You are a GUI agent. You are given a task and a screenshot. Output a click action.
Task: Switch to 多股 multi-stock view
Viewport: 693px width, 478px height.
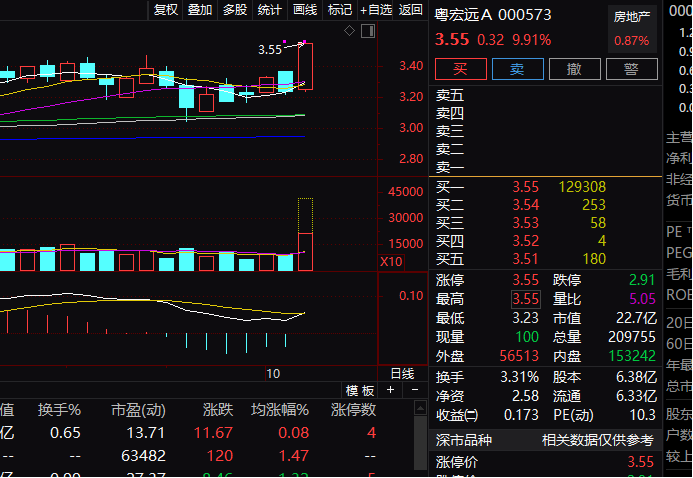[x=235, y=10]
